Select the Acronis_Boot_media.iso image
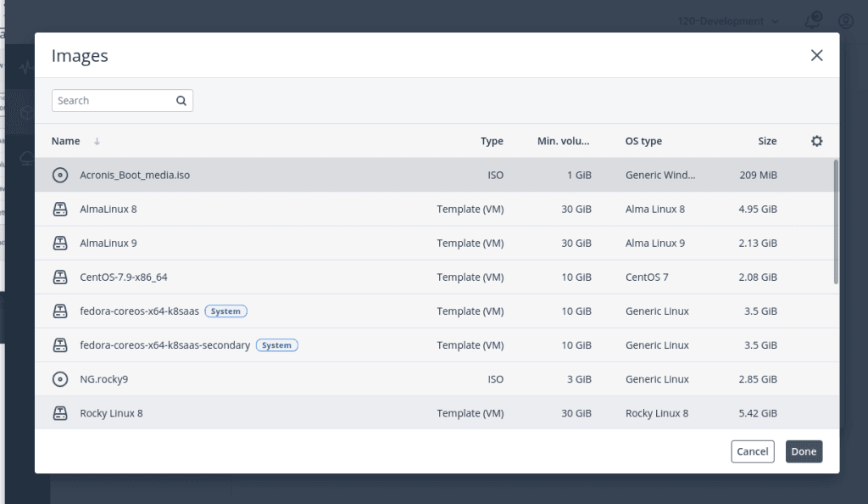868x504 pixels. 135,175
